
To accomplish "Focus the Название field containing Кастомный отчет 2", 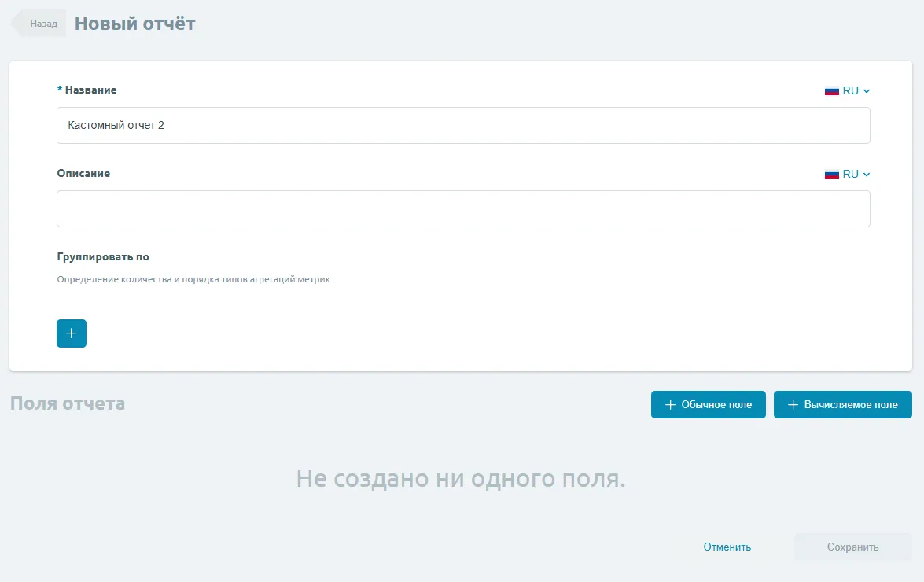I will pos(462,125).
